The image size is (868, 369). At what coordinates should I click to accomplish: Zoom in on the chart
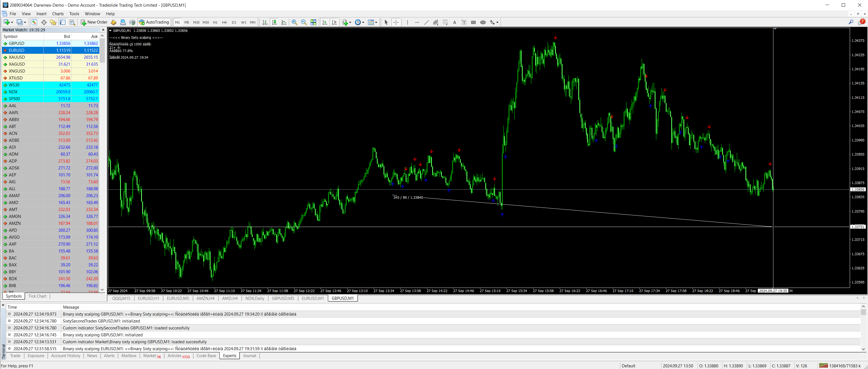[x=294, y=22]
